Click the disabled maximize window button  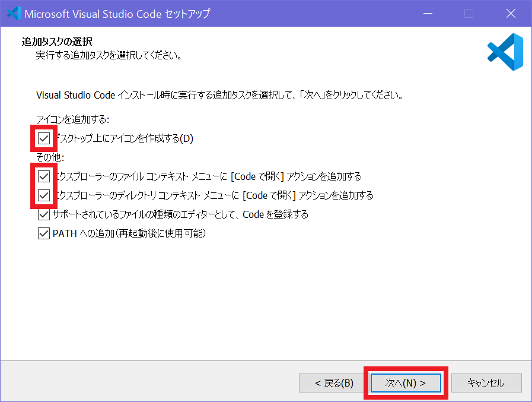(x=469, y=13)
